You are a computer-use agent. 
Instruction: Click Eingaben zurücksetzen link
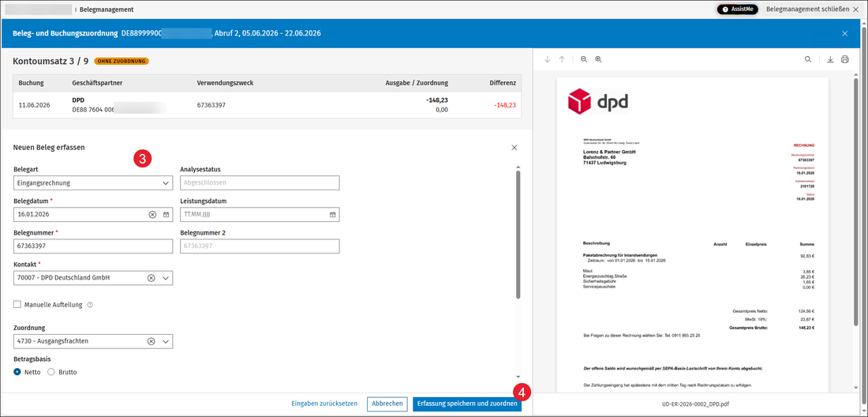324,404
